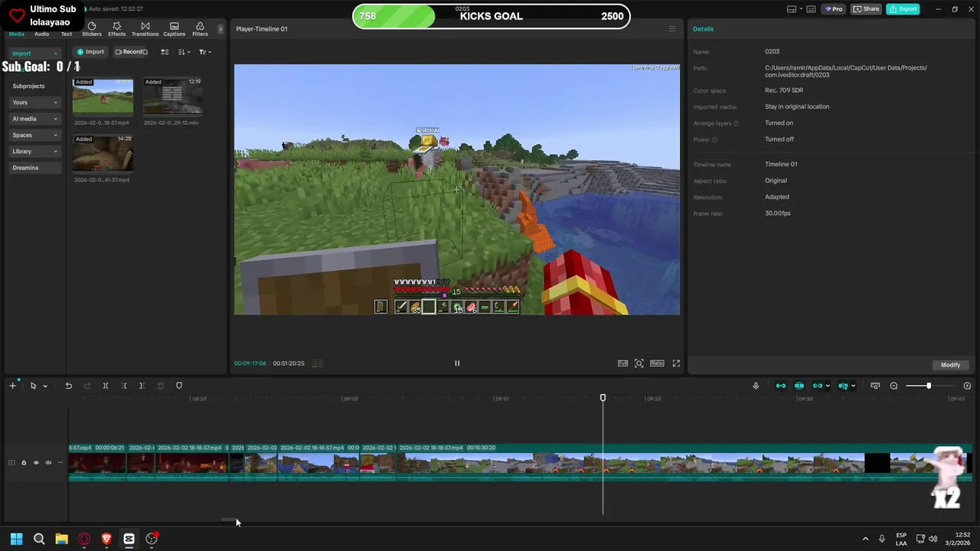Click the microphone voiceover record icon
This screenshot has width=980, height=551.
pyautogui.click(x=756, y=386)
